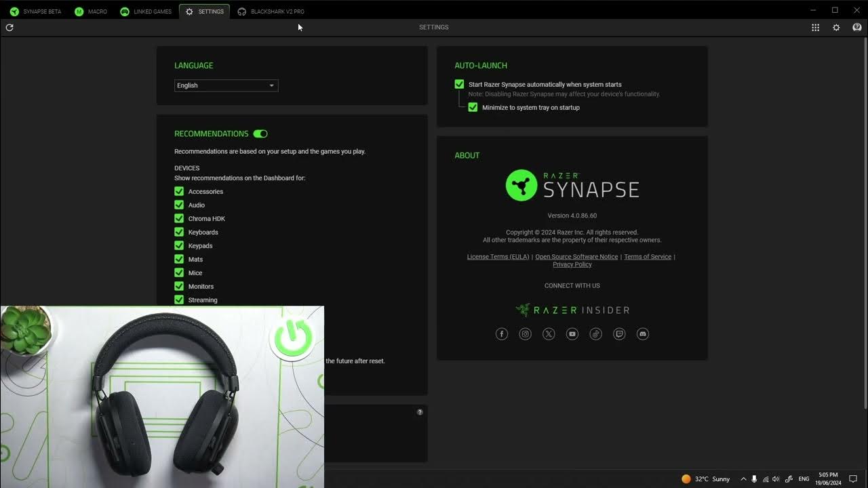Switch to the Macro tab
The height and width of the screenshot is (488, 868).
[x=91, y=12]
